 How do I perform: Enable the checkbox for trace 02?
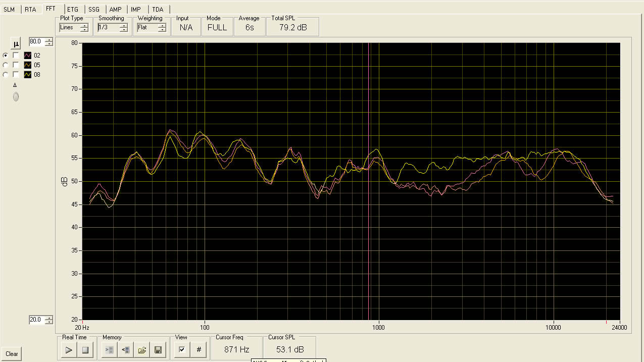click(16, 56)
